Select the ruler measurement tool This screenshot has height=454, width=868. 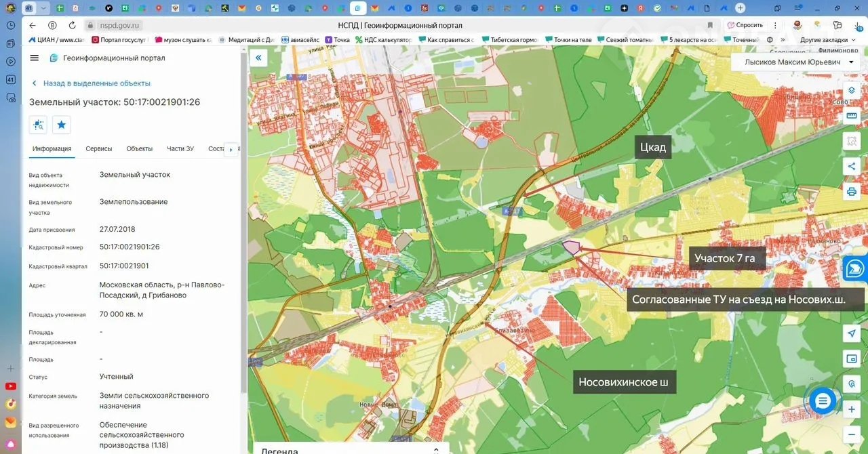852,116
